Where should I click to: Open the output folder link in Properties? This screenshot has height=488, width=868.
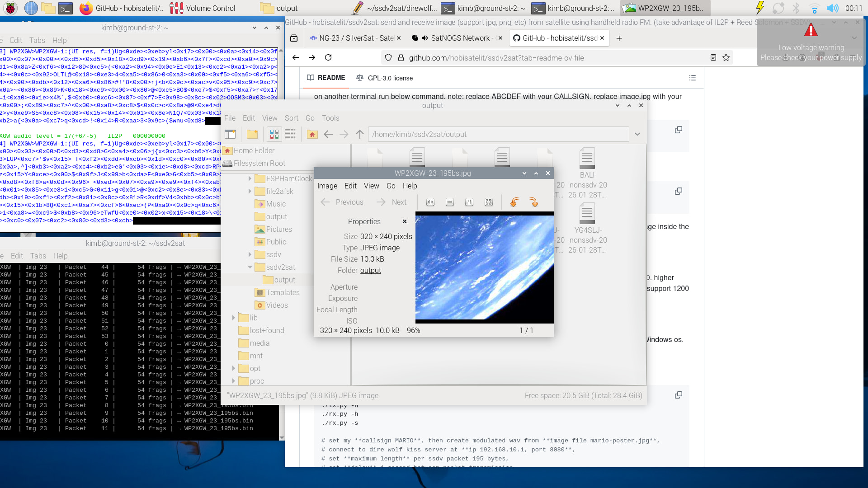[370, 270]
